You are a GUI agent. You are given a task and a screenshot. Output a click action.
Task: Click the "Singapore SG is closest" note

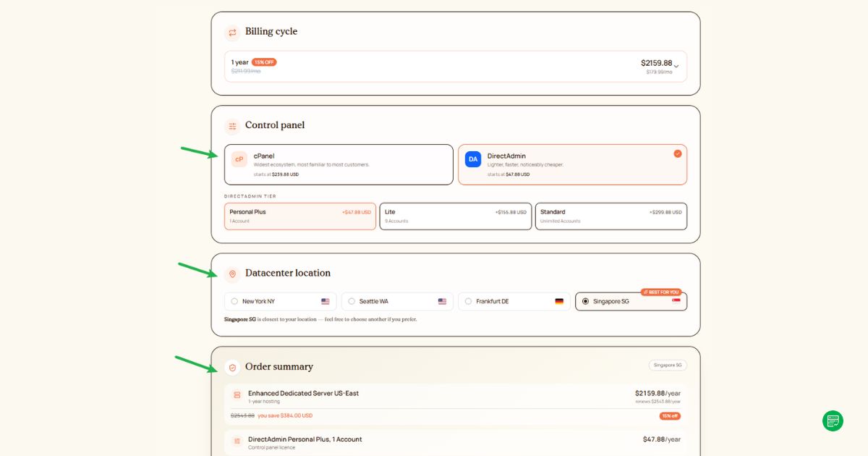pos(320,319)
